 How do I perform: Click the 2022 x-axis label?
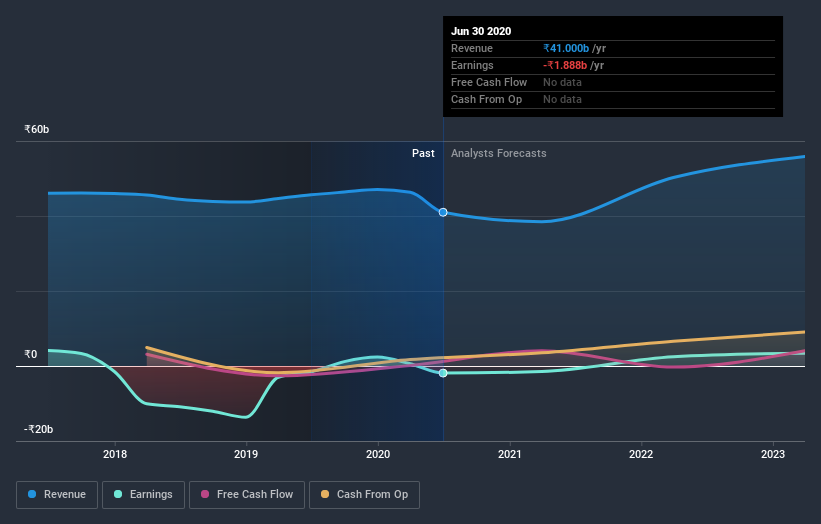[x=641, y=454]
